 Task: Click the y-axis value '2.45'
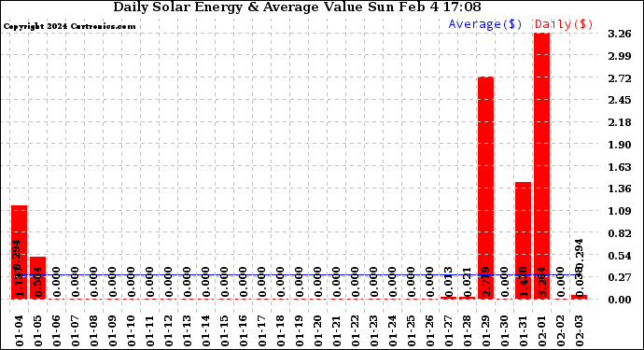pos(620,101)
